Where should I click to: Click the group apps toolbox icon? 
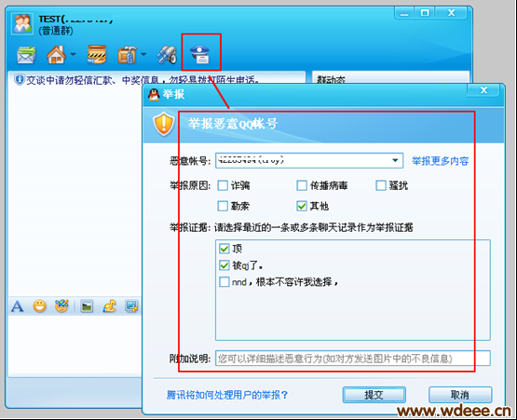point(127,55)
